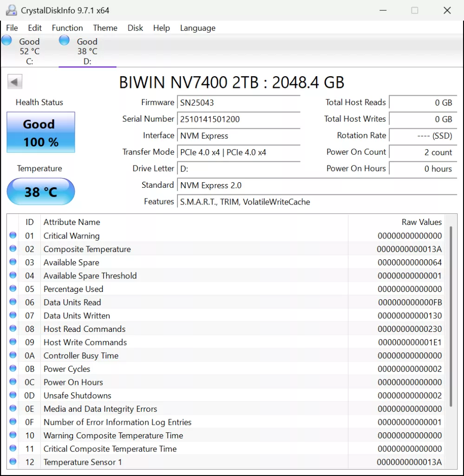Click the status orb for Available Spare row 03
Screen dimensions: 464x476
(x=13, y=262)
